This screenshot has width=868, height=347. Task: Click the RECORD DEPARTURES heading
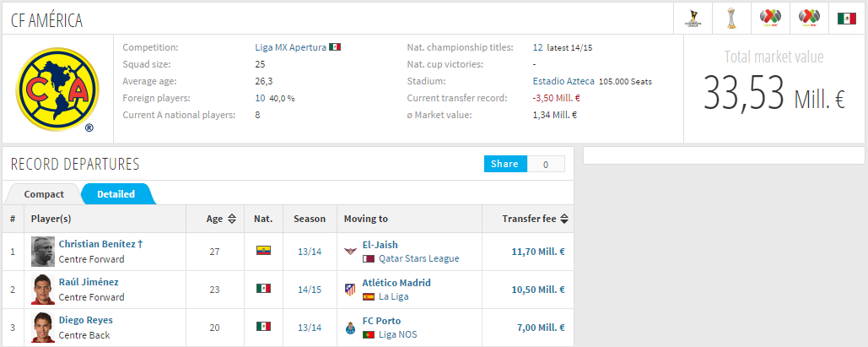(x=75, y=164)
